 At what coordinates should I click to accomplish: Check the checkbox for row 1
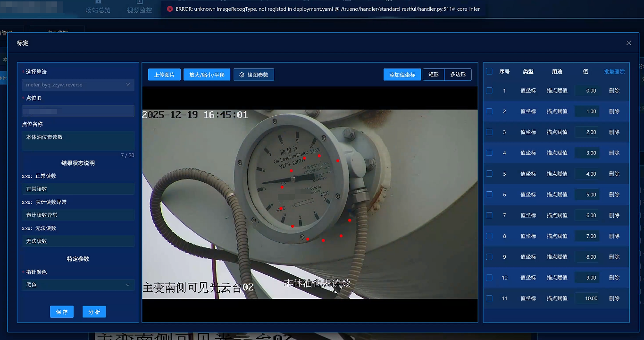coord(489,91)
